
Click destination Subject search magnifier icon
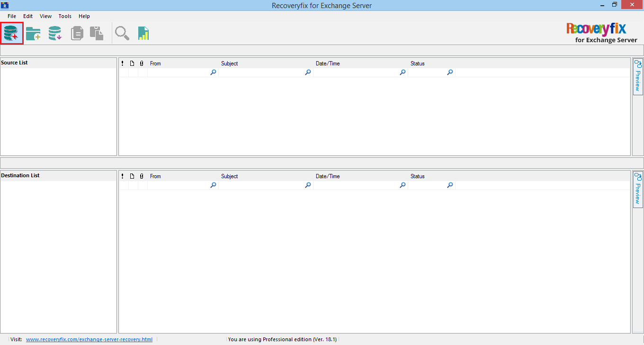[308, 185]
